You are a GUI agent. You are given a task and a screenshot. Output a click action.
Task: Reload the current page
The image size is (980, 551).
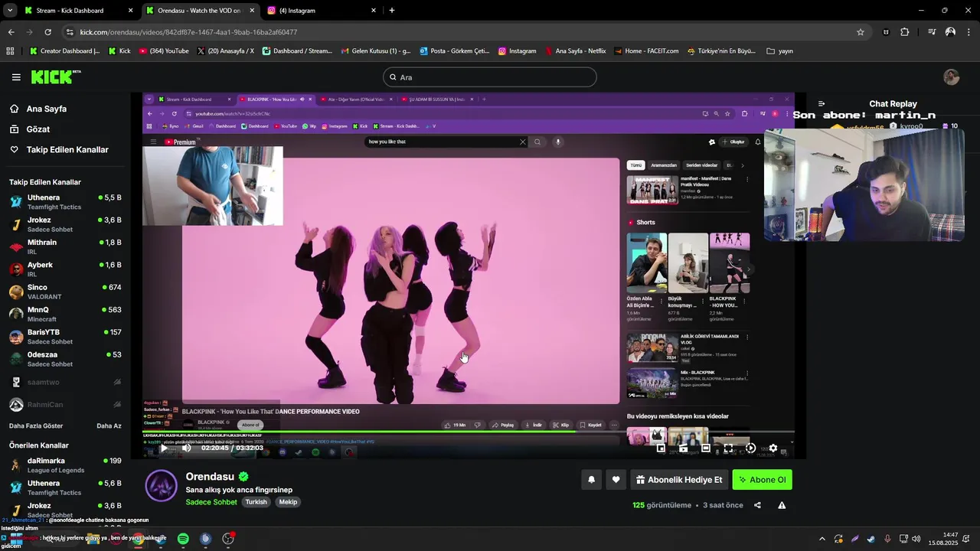tap(47, 32)
